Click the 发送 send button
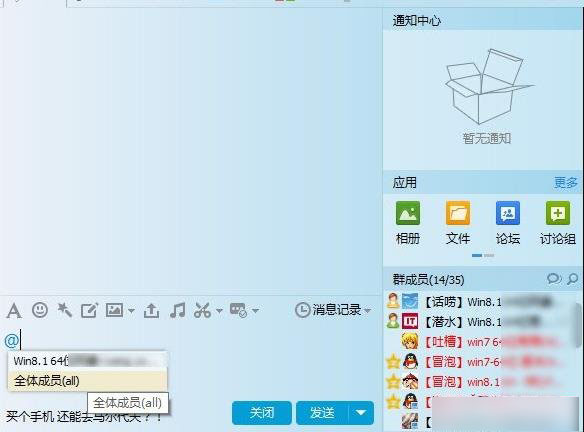This screenshot has height=432, width=584. point(322,413)
